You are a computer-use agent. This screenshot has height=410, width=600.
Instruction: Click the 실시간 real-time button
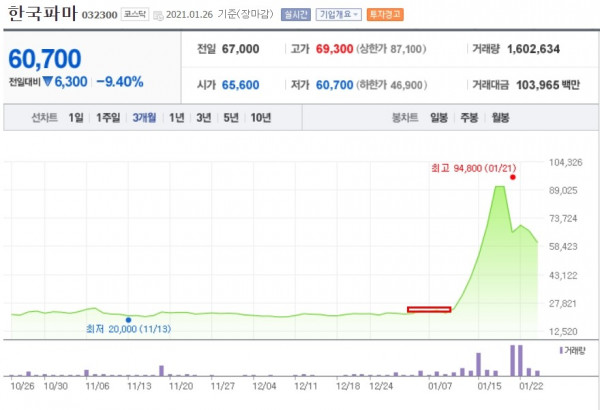pyautogui.click(x=295, y=15)
